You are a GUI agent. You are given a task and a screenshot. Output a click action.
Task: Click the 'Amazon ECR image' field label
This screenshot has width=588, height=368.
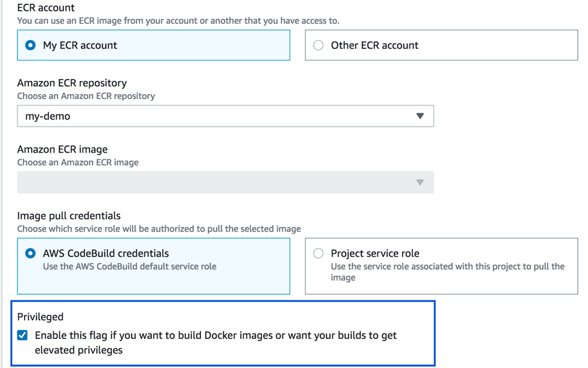[62, 149]
